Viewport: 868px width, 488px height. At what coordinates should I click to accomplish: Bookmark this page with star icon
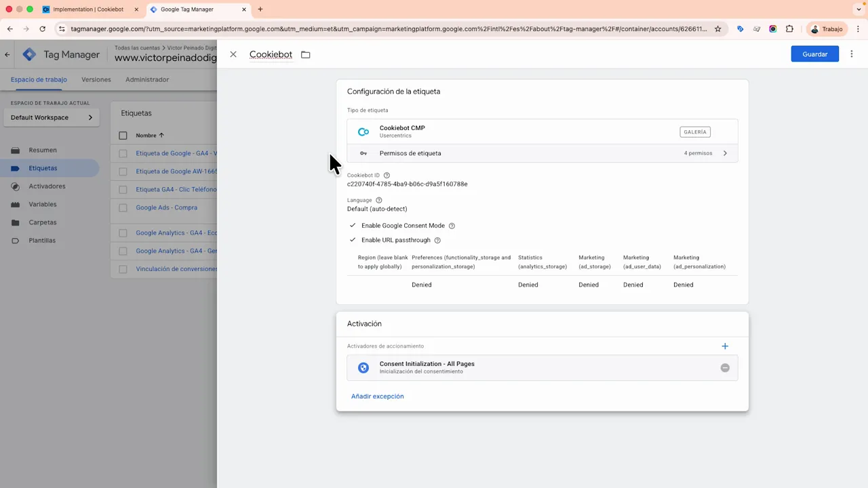(x=718, y=29)
